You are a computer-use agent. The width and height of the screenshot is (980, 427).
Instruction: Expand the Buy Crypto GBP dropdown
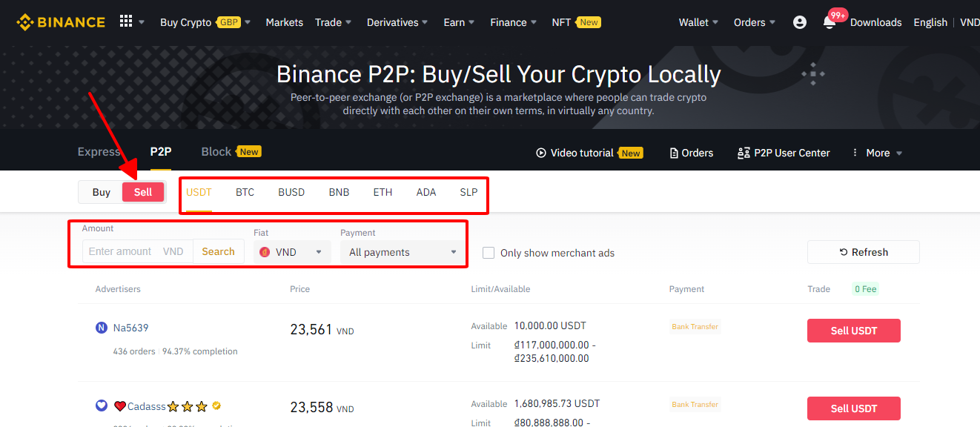tap(205, 22)
